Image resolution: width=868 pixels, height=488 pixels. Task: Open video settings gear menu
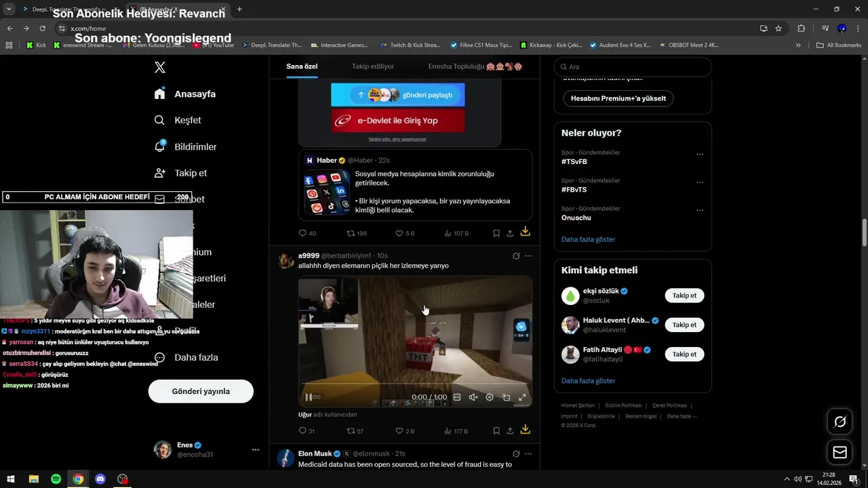tap(490, 397)
